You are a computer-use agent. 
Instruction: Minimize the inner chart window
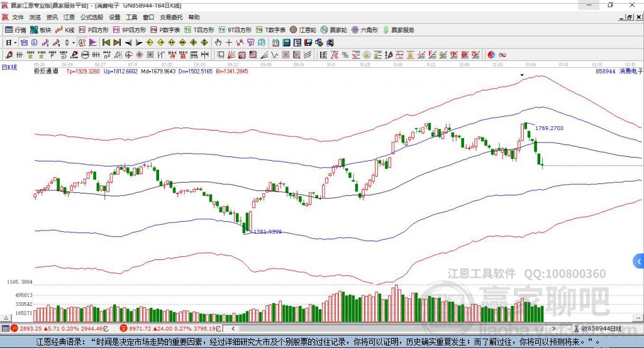point(622,17)
